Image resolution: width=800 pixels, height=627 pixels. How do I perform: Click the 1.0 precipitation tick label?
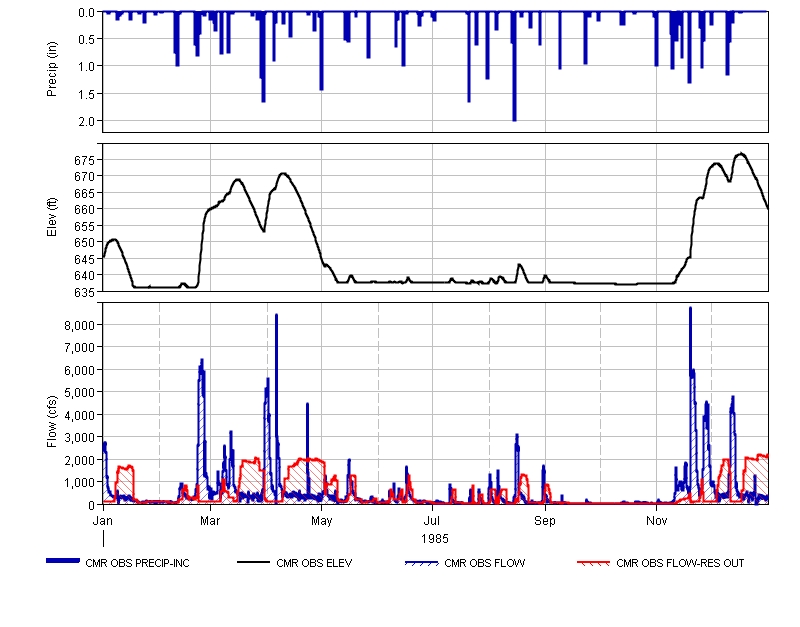point(87,66)
